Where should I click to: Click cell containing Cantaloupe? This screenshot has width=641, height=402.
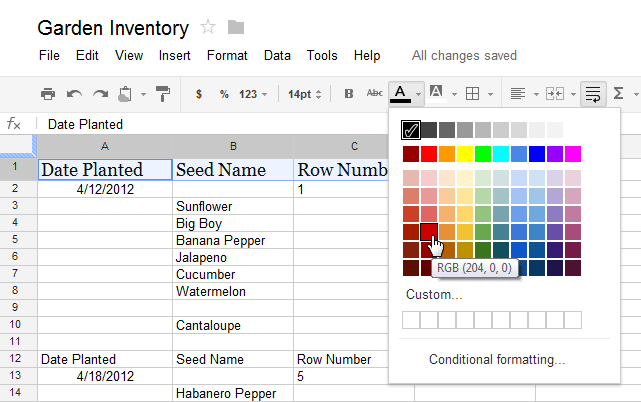pos(233,325)
